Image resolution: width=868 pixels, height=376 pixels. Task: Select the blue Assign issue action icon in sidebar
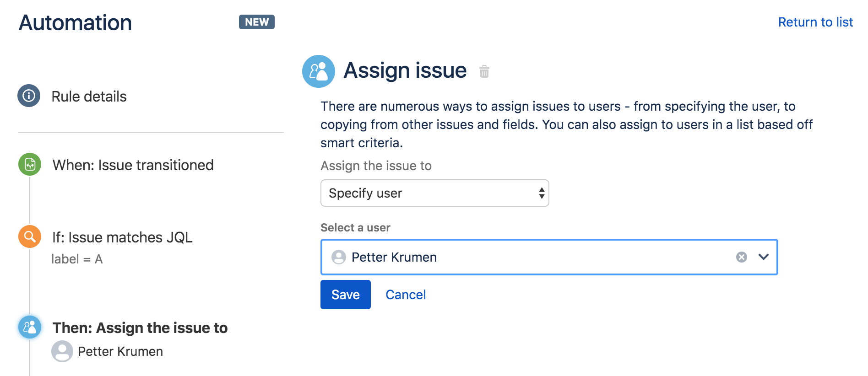tap(29, 327)
